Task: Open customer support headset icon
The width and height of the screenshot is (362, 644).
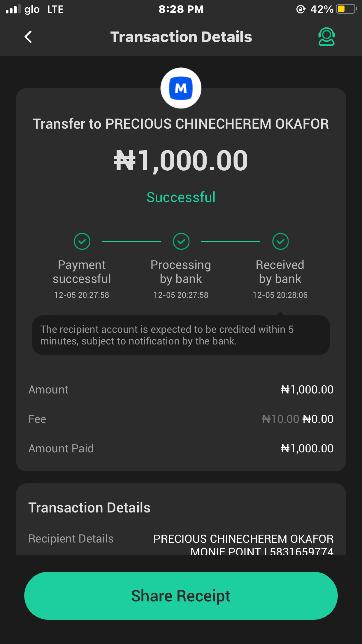Action: click(326, 37)
